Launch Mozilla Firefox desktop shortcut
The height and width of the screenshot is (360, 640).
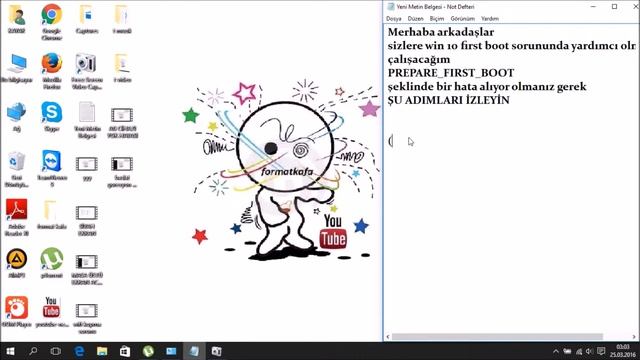point(51,70)
